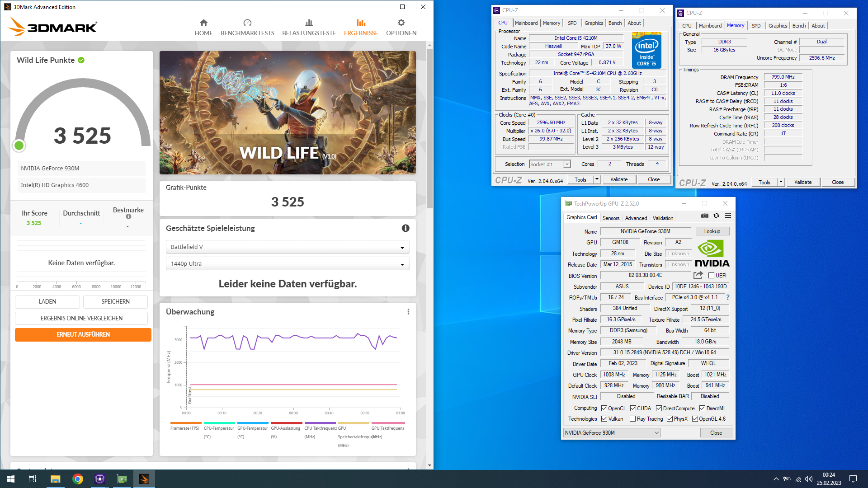The height and width of the screenshot is (488, 868).
Task: Click the green knob on the score gauge
Action: coord(19,145)
